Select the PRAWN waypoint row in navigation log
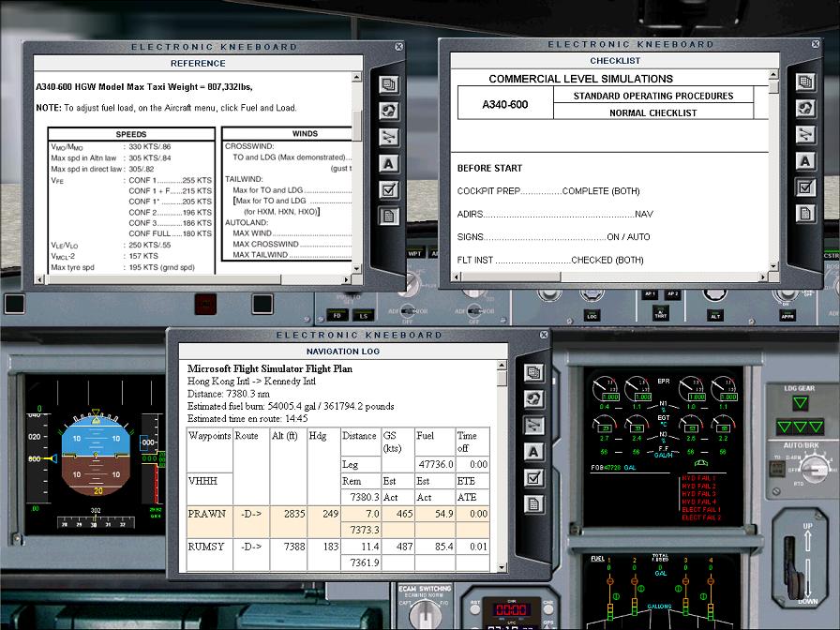The image size is (840, 630). (337, 515)
